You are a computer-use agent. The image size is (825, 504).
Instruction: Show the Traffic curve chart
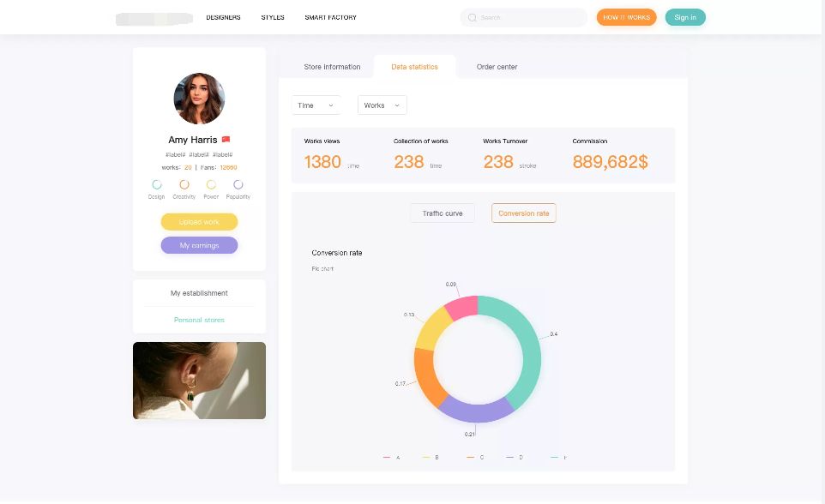(443, 213)
